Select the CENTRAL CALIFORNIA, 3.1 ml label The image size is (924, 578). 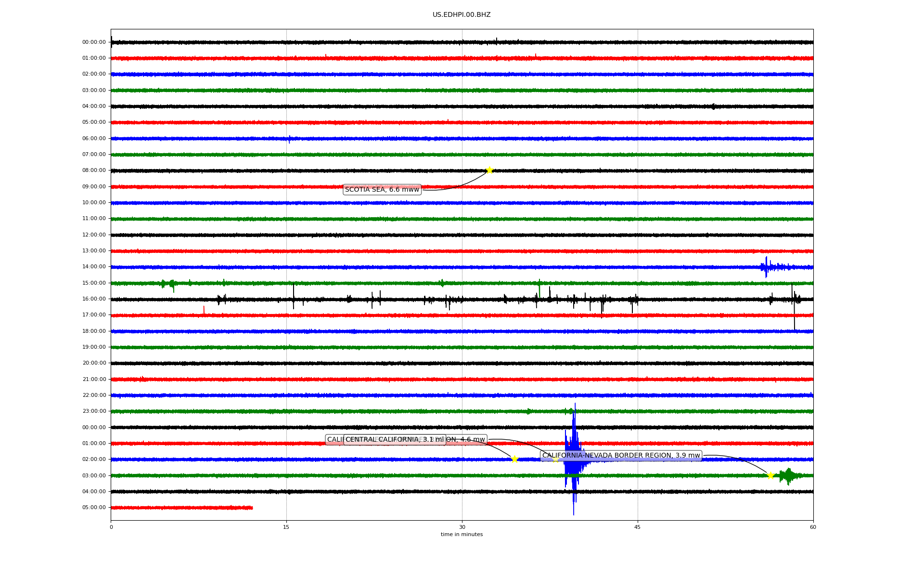tap(395, 440)
